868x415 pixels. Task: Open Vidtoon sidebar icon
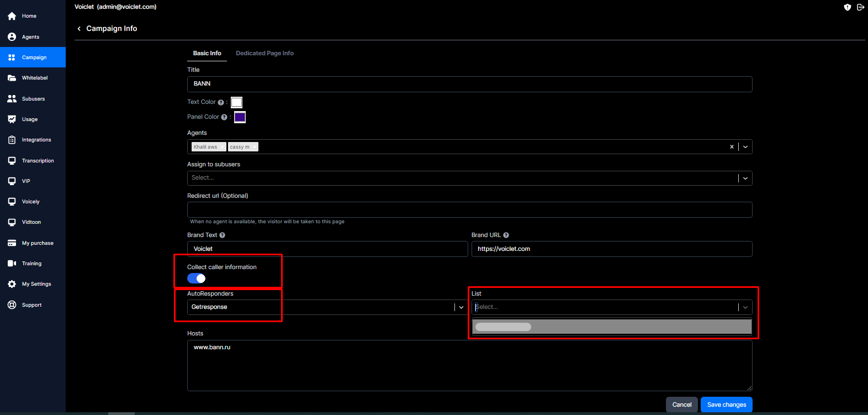click(12, 222)
